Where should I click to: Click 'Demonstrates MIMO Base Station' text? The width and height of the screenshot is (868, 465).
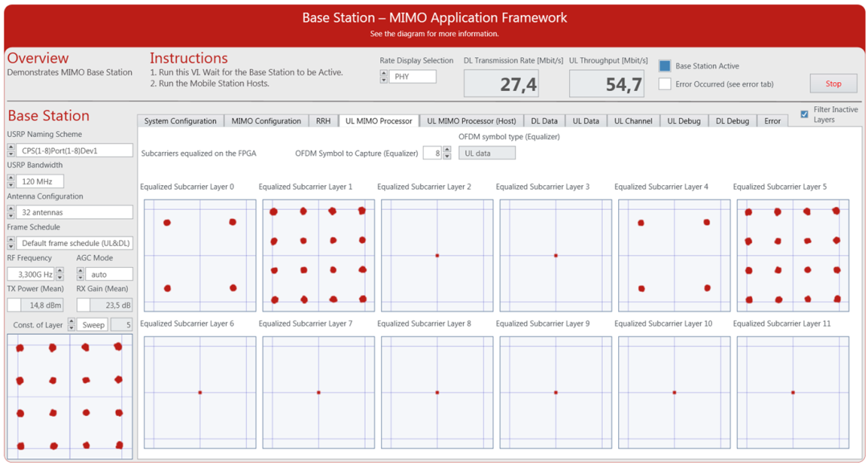(x=70, y=72)
